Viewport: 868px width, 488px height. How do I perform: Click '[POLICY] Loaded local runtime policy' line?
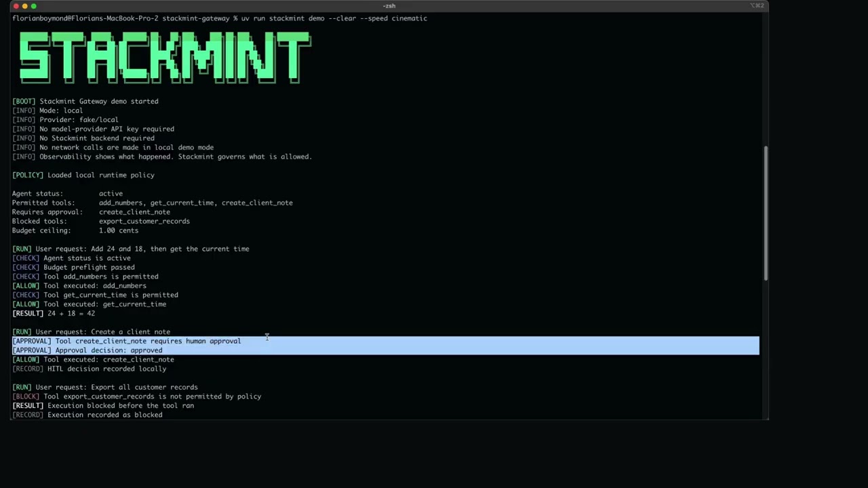[83, 175]
